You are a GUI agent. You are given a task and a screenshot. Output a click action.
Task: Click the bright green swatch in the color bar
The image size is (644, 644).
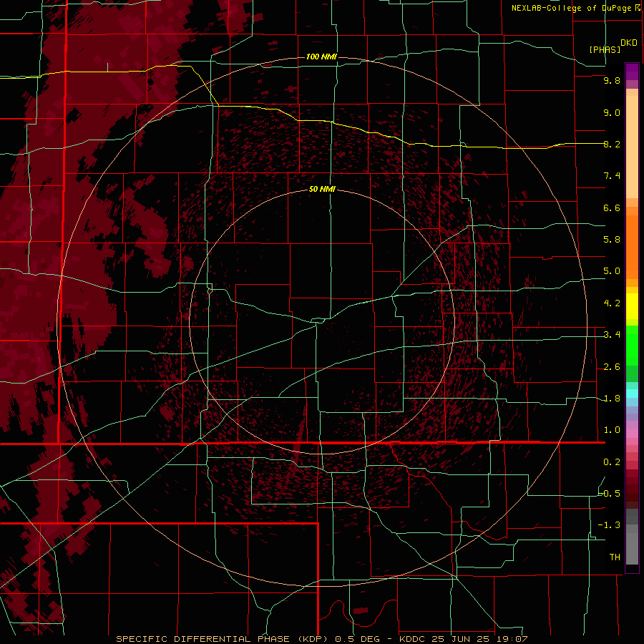[x=632, y=345]
